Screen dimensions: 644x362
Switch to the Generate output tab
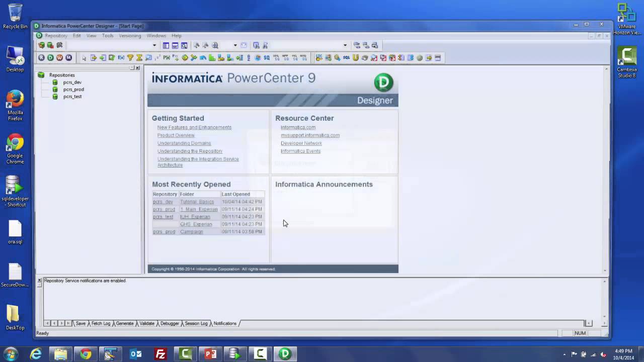125,323
